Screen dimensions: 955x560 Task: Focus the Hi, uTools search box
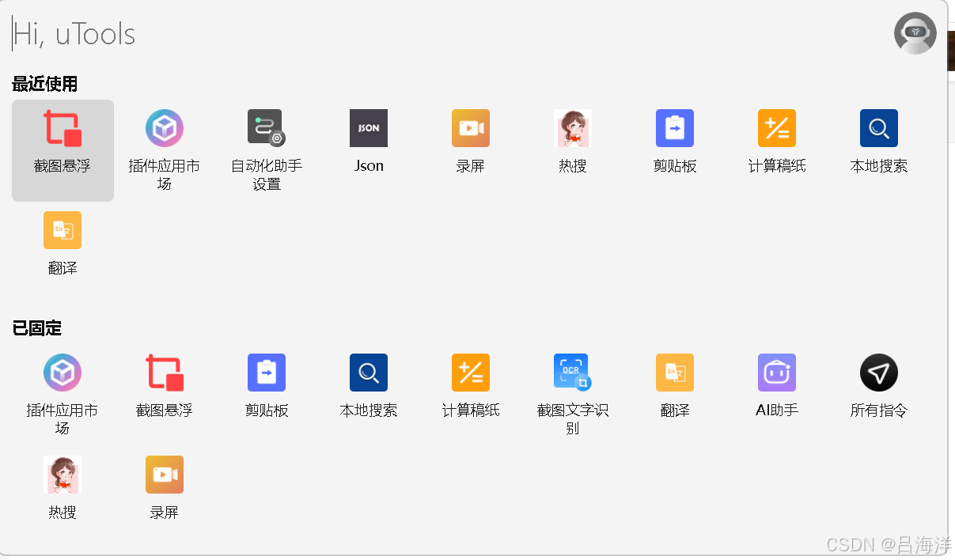pyautogui.click(x=447, y=34)
